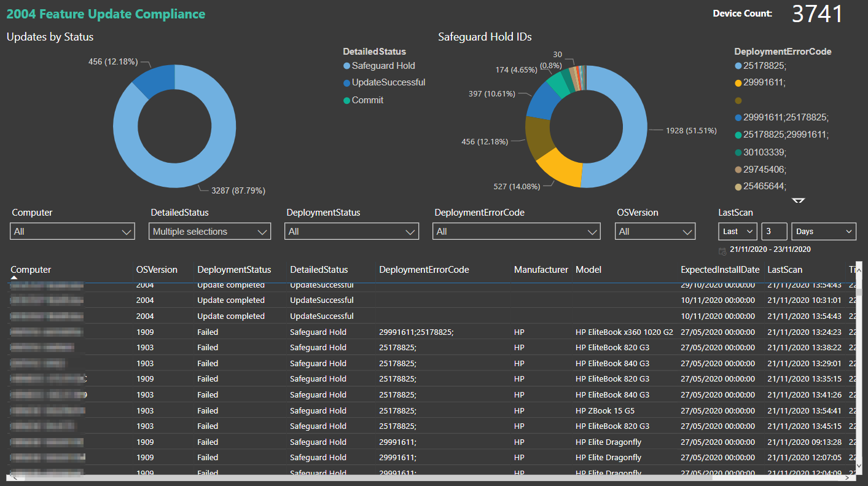Open the Days period dropdown
The height and width of the screenshot is (486, 868).
point(823,232)
